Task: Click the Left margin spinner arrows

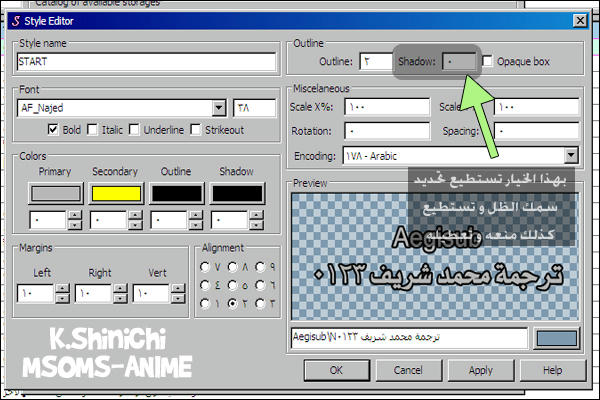Action: point(63,294)
